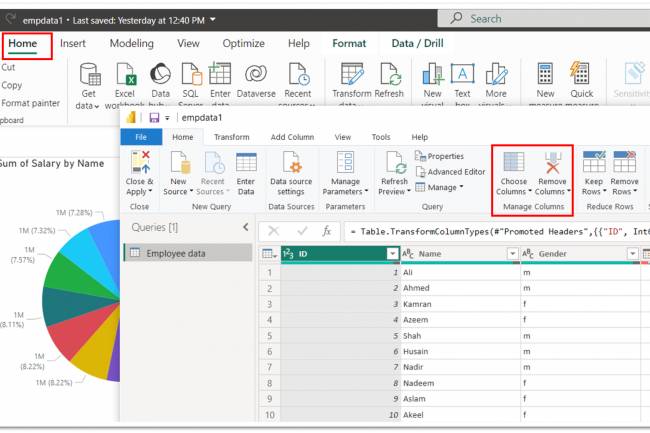This screenshot has width=650, height=433.
Task: Create a Quick measure
Action: pos(581,86)
